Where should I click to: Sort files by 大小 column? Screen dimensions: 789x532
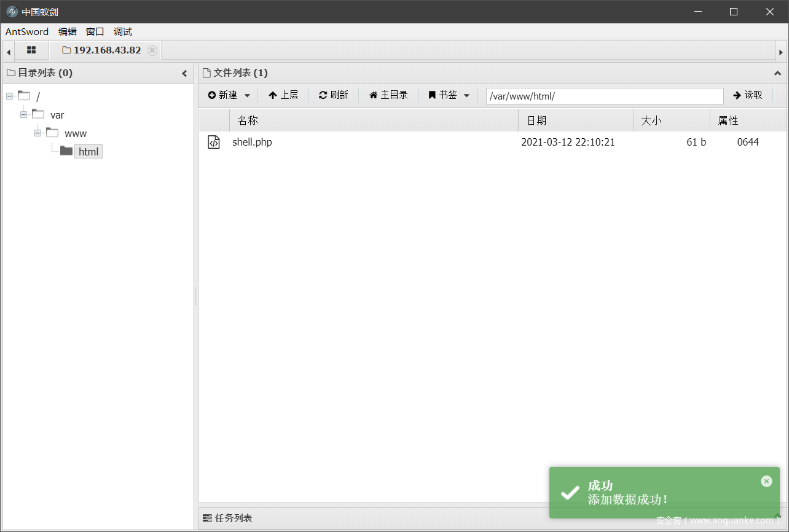click(672, 120)
